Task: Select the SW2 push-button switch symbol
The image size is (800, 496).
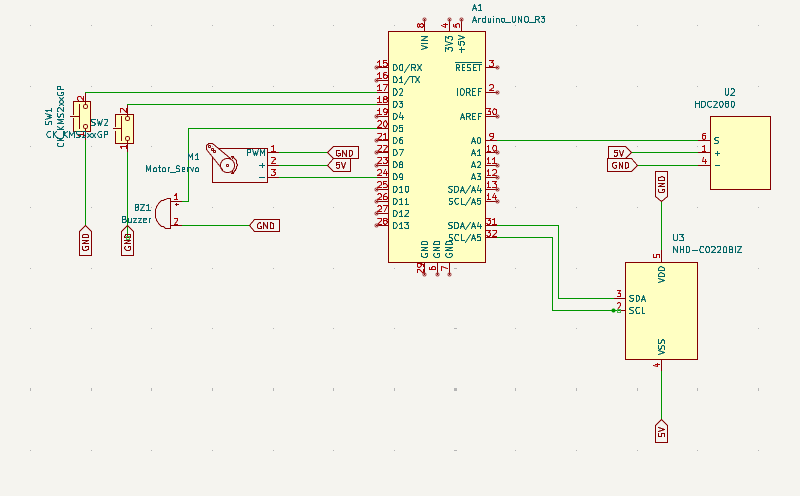Action: click(126, 128)
